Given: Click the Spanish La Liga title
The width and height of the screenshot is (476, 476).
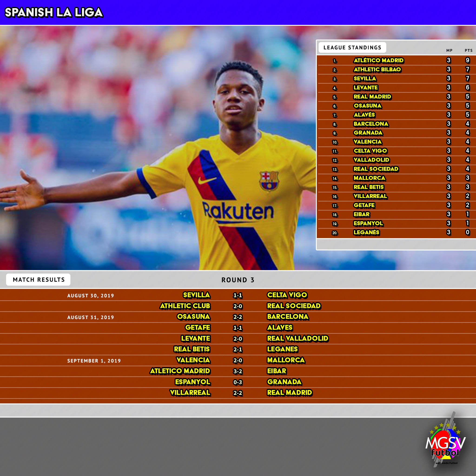Looking at the screenshot, I should [54, 12].
